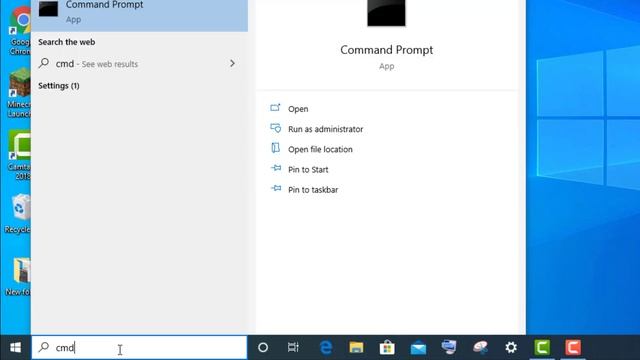The image size is (640, 360).
Task: Open Cortana circle icon on taskbar
Action: coord(263,347)
